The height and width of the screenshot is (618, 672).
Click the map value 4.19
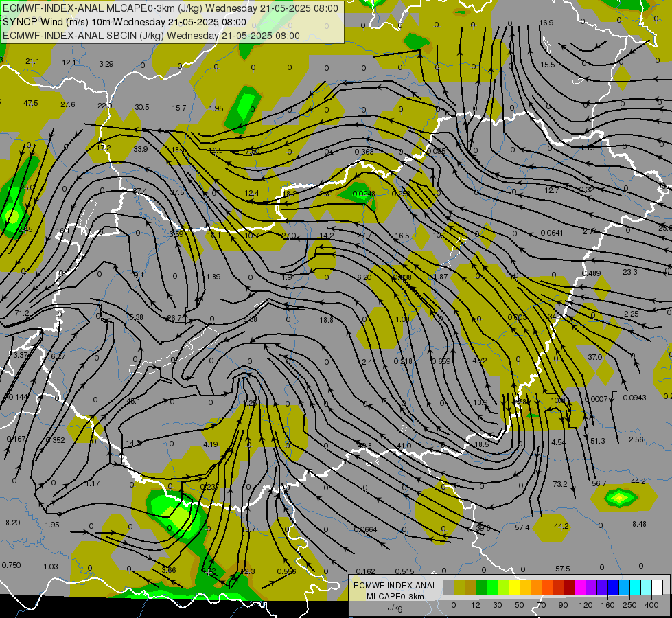[211, 444]
